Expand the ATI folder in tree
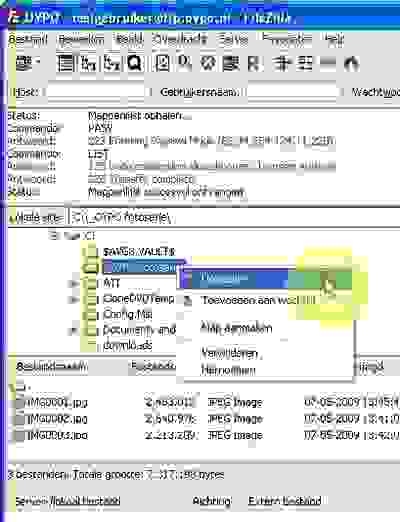This screenshot has width=400, height=522. [73, 283]
